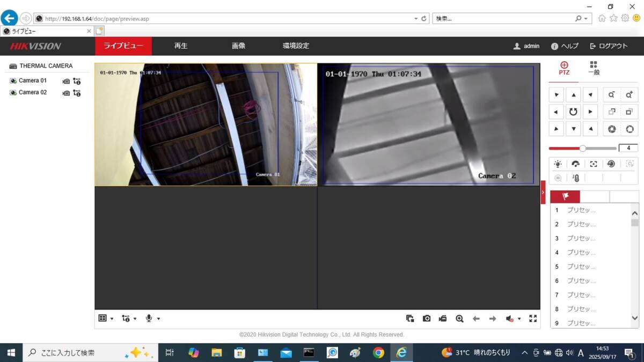This screenshot has width=644, height=362.
Task: Change stream type for Camera 01
Action: coord(77,81)
